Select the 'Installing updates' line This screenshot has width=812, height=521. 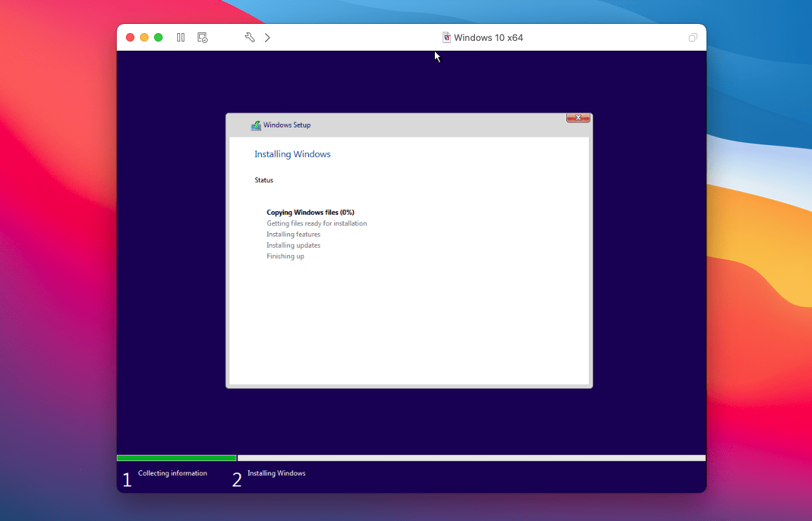293,245
